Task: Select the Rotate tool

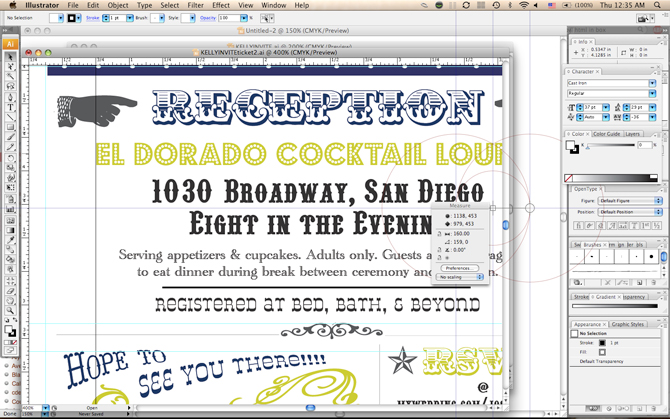Action: [11, 158]
